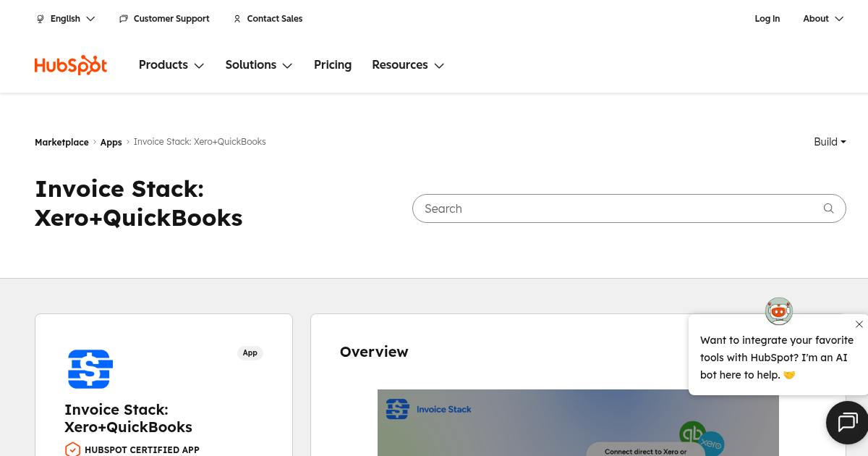This screenshot has width=868, height=456.
Task: Click the HUBSPOT CERTIFIED APP text
Action: click(142, 449)
